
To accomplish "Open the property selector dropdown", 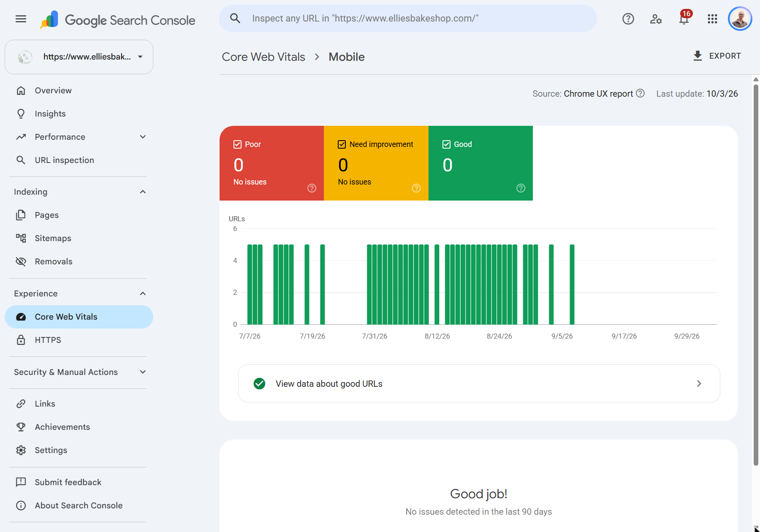I will pyautogui.click(x=79, y=57).
